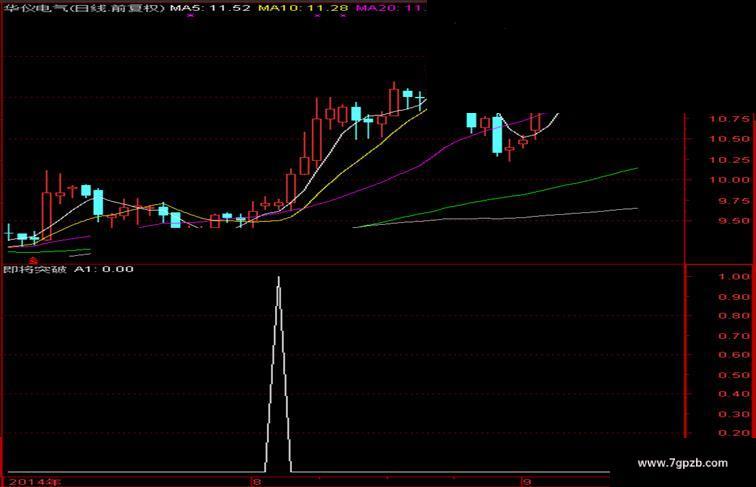The width and height of the screenshot is (756, 487).
Task: Click the month 8 marker on timeline
Action: pyautogui.click(x=257, y=482)
